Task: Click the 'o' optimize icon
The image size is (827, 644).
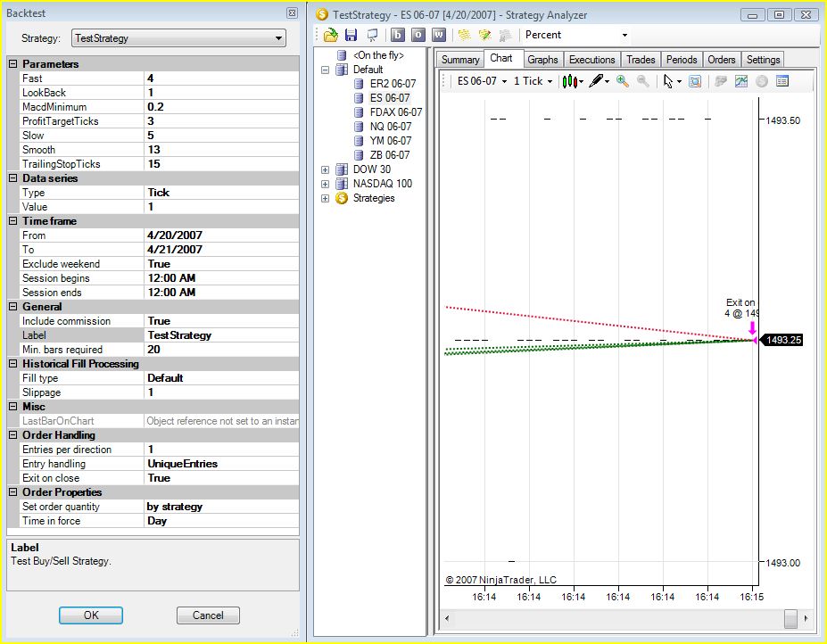Action: point(418,35)
